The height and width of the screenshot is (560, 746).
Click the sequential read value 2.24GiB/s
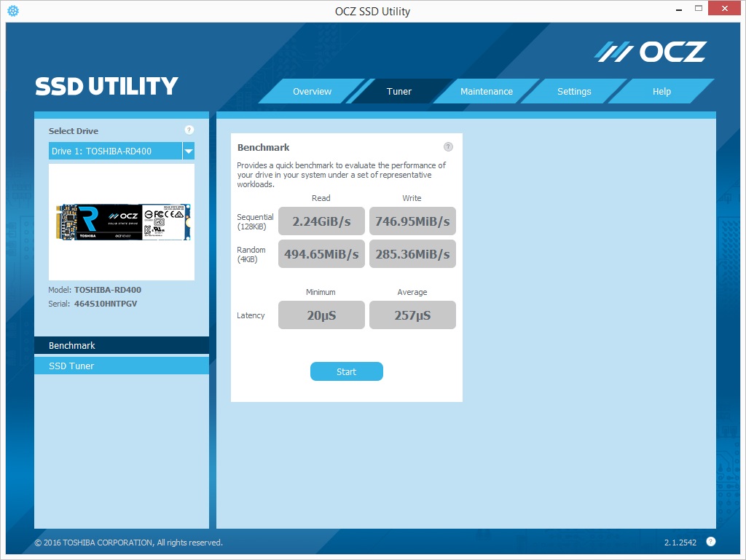point(321,221)
